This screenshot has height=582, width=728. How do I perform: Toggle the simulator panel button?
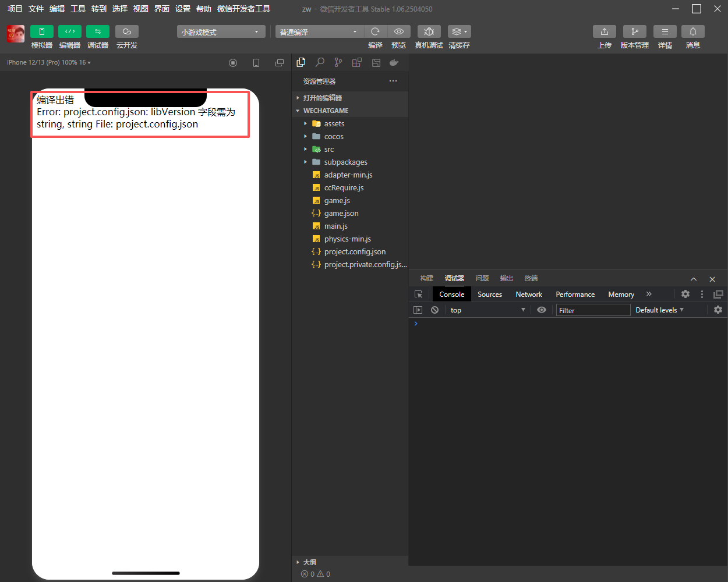42,31
